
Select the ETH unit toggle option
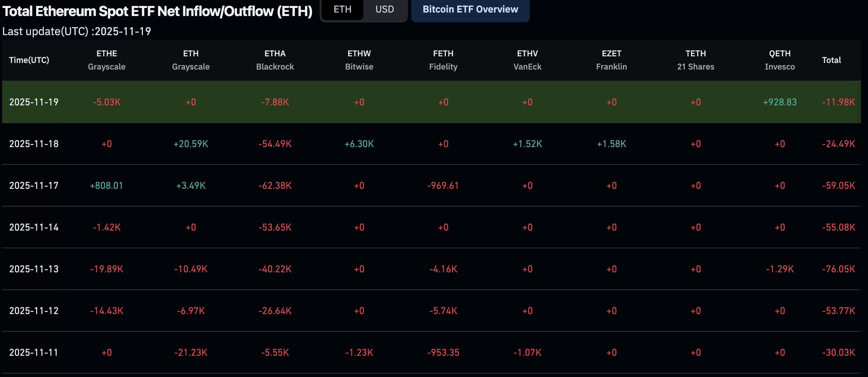tap(342, 9)
